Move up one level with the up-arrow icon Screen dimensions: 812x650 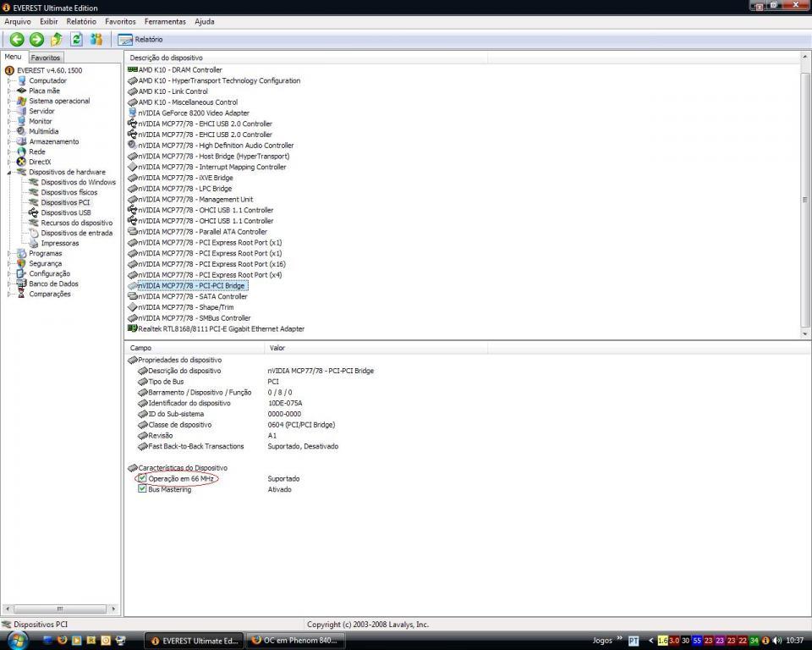click(x=57, y=40)
